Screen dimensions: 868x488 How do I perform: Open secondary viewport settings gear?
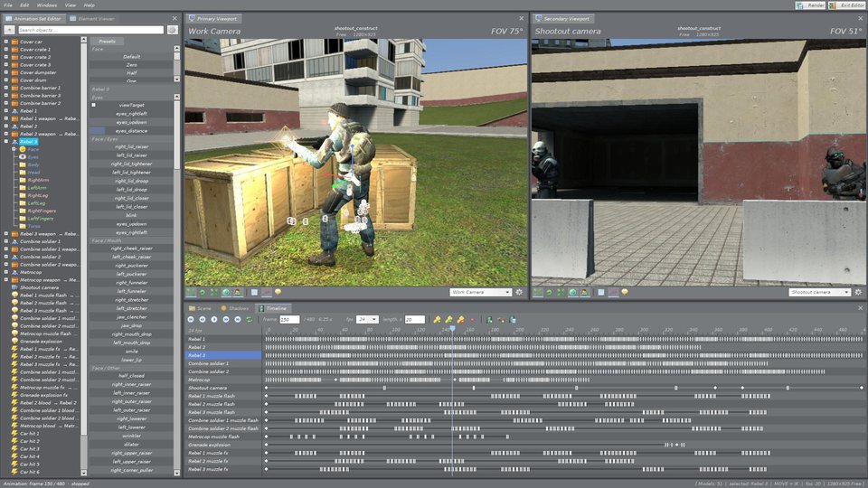click(858, 292)
